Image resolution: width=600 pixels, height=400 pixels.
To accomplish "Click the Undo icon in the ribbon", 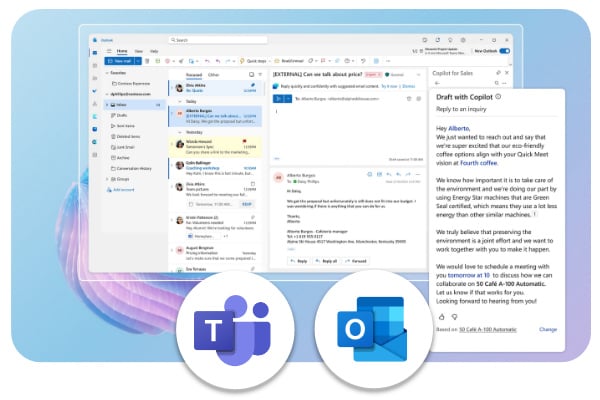I will (363, 61).
